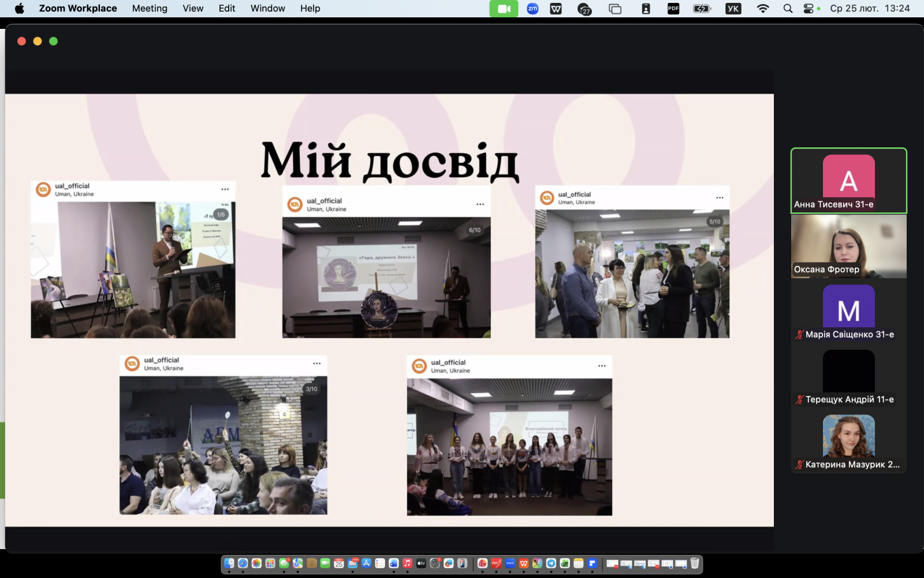Switch the УК keyboard input source
The width and height of the screenshot is (924, 578).
click(733, 9)
